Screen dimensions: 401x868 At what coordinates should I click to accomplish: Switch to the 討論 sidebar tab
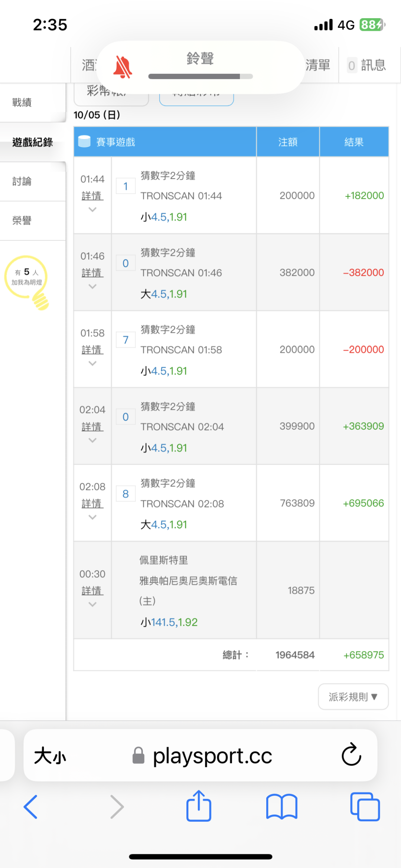point(22,181)
